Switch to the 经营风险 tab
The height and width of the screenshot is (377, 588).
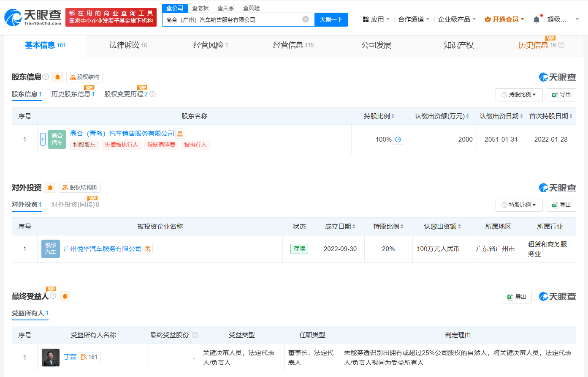click(x=210, y=45)
